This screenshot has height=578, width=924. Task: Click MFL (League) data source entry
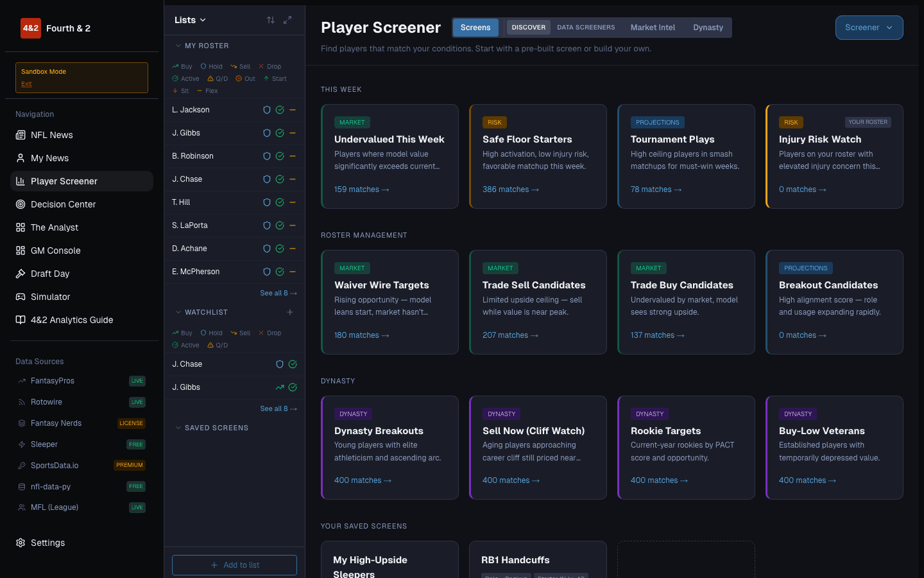[x=81, y=507]
